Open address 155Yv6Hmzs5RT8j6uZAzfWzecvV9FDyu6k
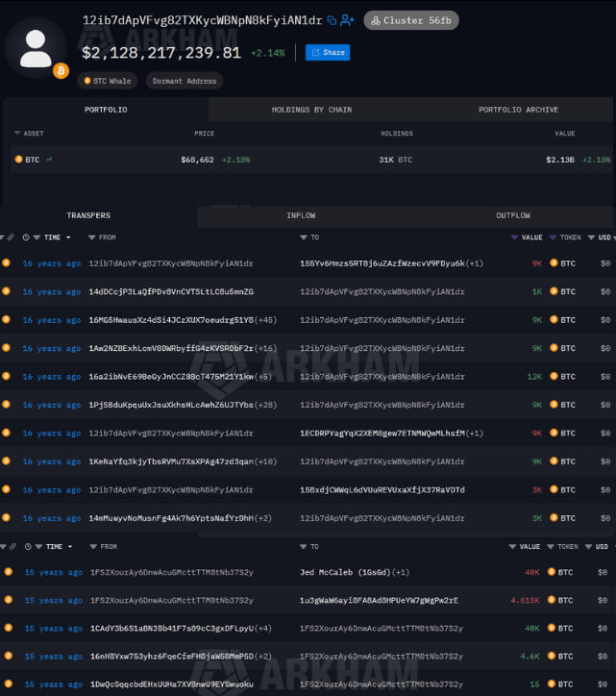This screenshot has height=696, width=616. (382, 263)
